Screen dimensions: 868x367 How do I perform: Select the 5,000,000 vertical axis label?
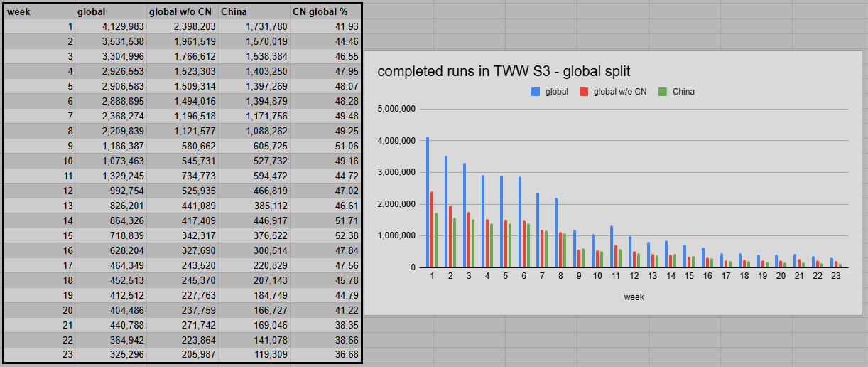click(398, 110)
